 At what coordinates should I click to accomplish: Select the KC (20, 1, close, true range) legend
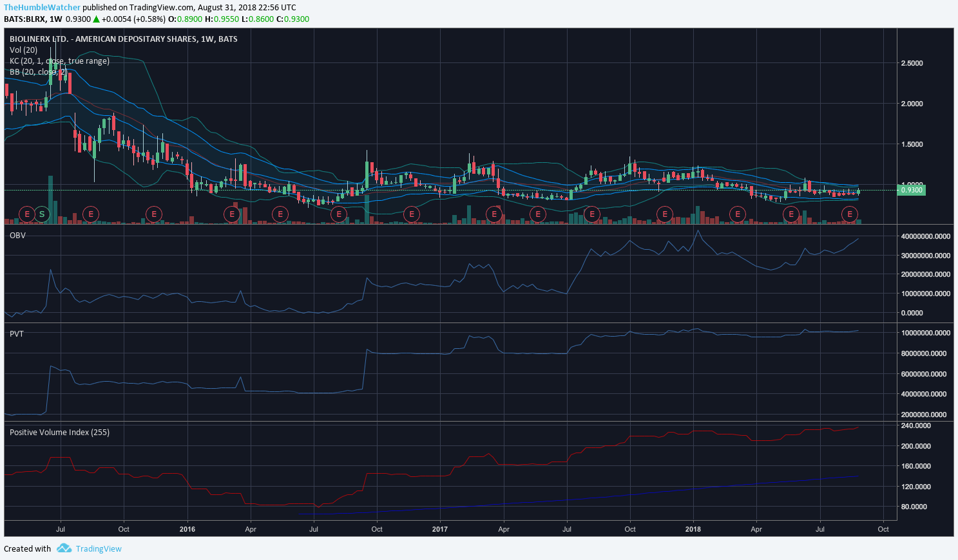[59, 61]
